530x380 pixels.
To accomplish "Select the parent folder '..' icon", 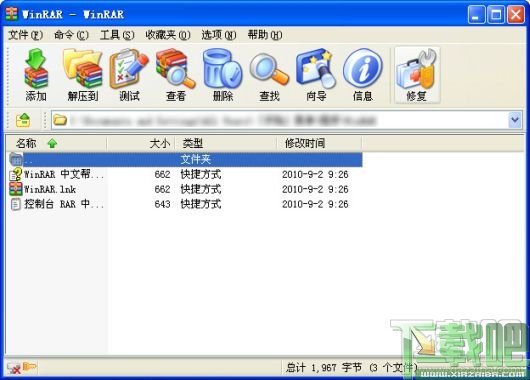I will pos(16,159).
